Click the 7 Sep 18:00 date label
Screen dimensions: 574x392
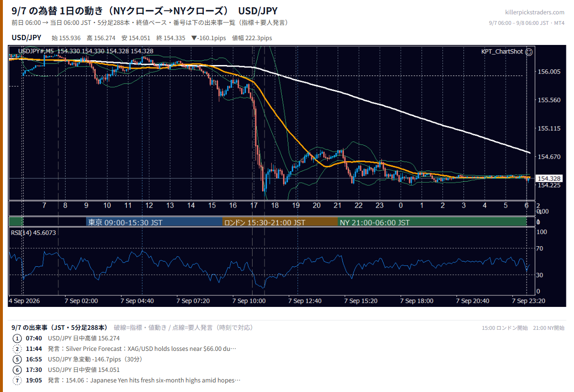tap(417, 301)
